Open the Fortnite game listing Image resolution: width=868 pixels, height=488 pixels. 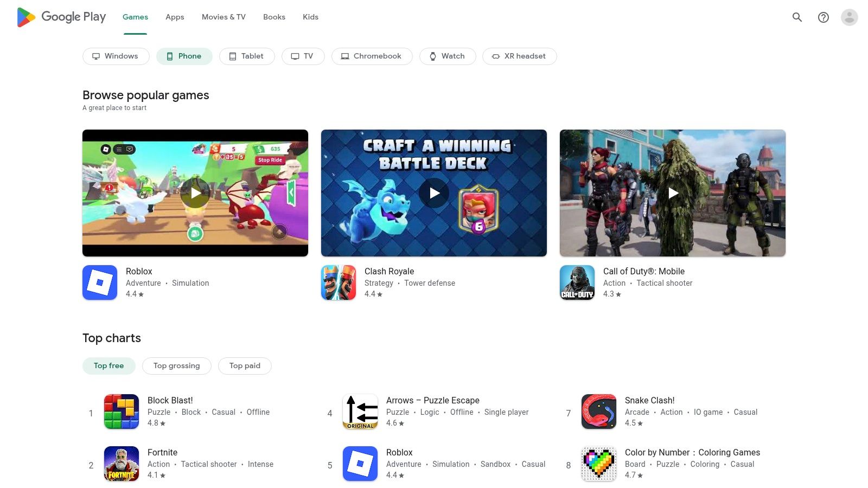(163, 452)
